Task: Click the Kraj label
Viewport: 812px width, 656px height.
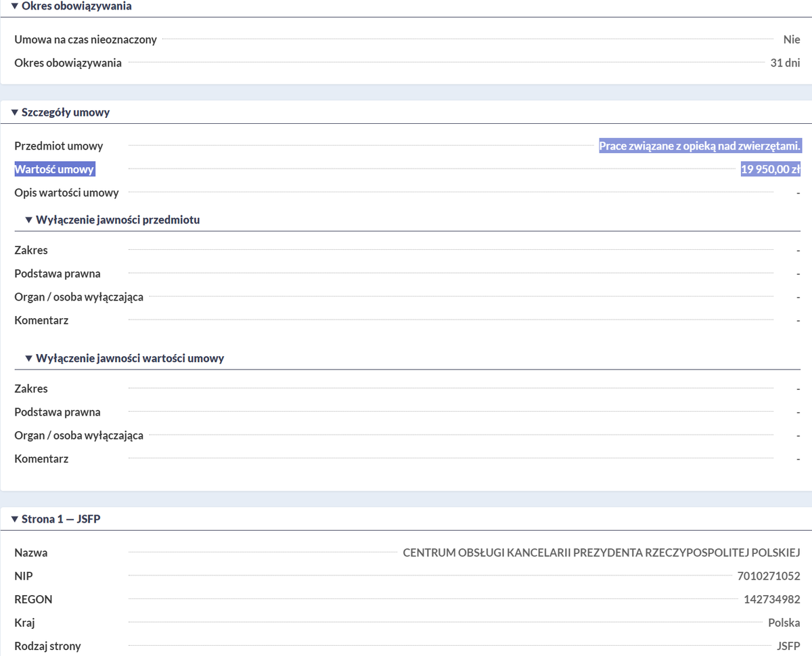Action: [24, 623]
